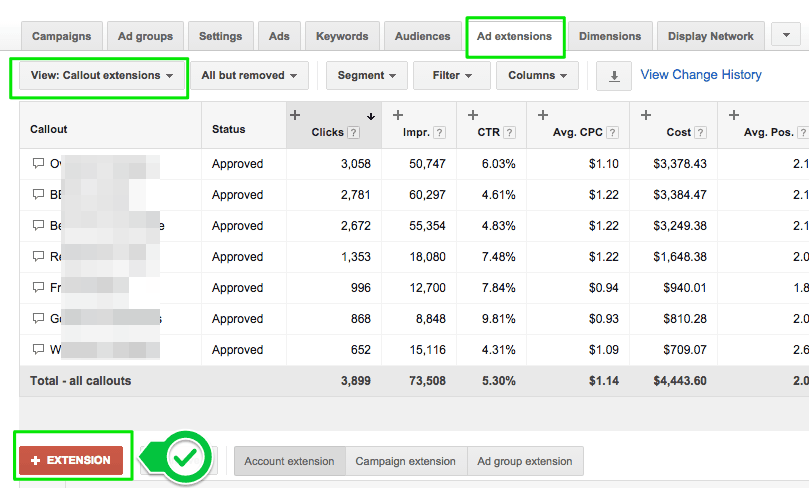Click the help icon beside Avg. CPC
The height and width of the screenshot is (488, 809).
coord(612,133)
